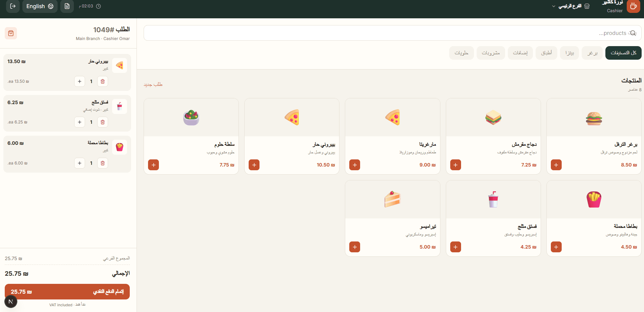This screenshot has width=644, height=312.
Task: Complete cash payment of 25.75
Action: pyautogui.click(x=67, y=292)
